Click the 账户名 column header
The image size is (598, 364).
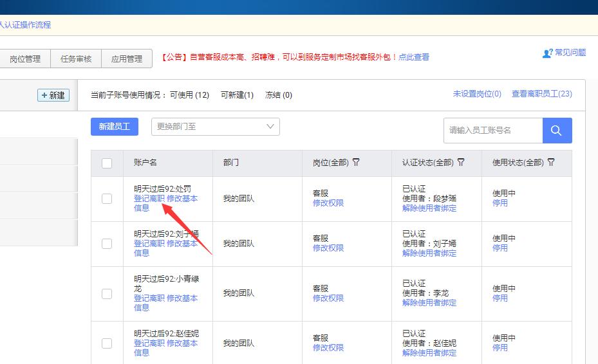145,162
